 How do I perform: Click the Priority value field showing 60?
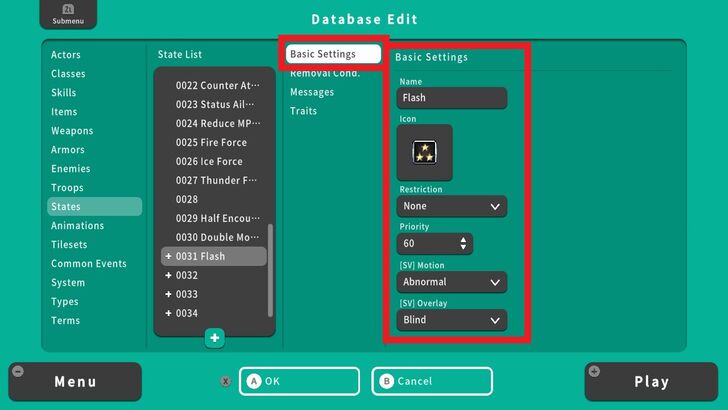[x=435, y=244]
